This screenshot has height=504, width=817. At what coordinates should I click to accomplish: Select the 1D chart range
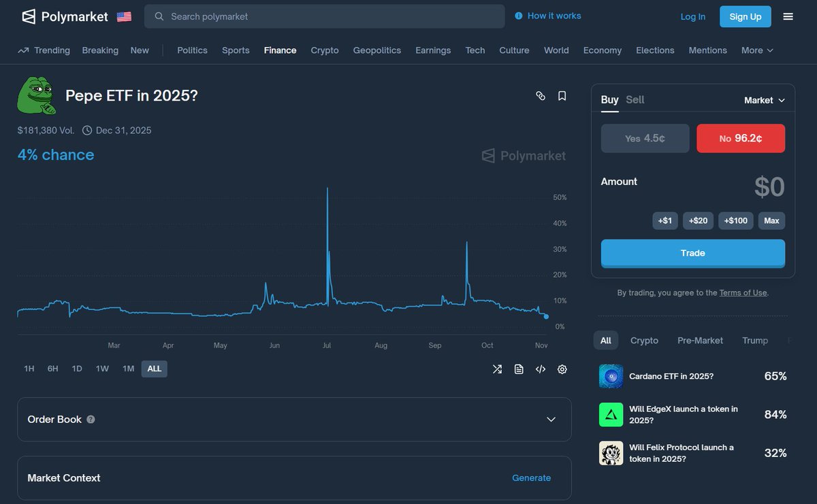point(77,369)
